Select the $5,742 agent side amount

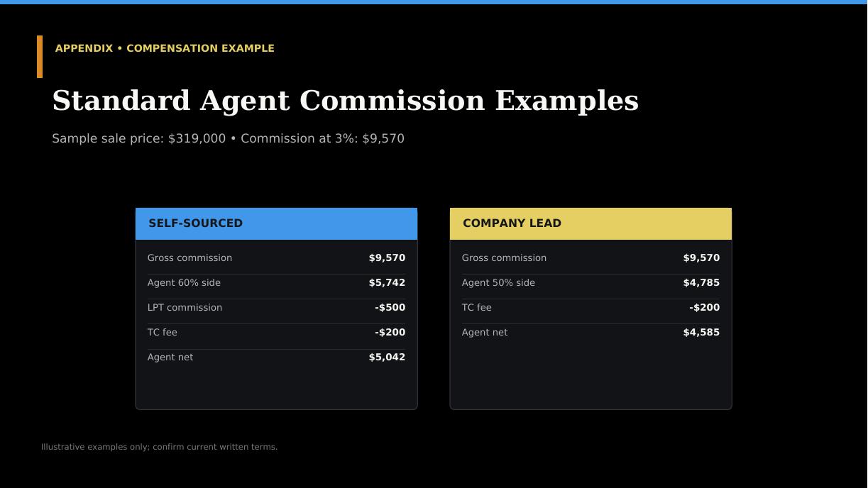(x=387, y=283)
